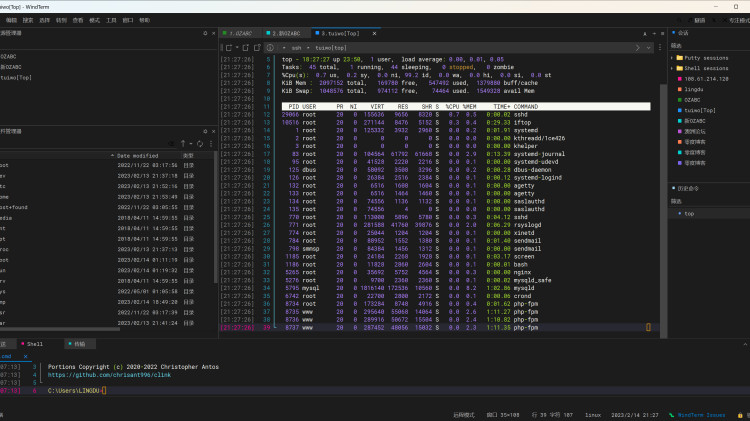Close the 3.tuiwo[Top] tab

click(x=374, y=33)
